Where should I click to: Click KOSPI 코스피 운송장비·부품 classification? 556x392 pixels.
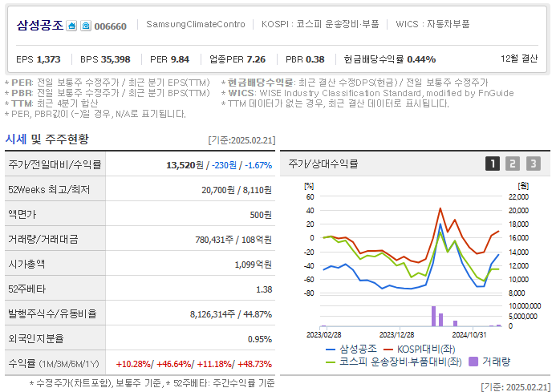[x=320, y=24]
